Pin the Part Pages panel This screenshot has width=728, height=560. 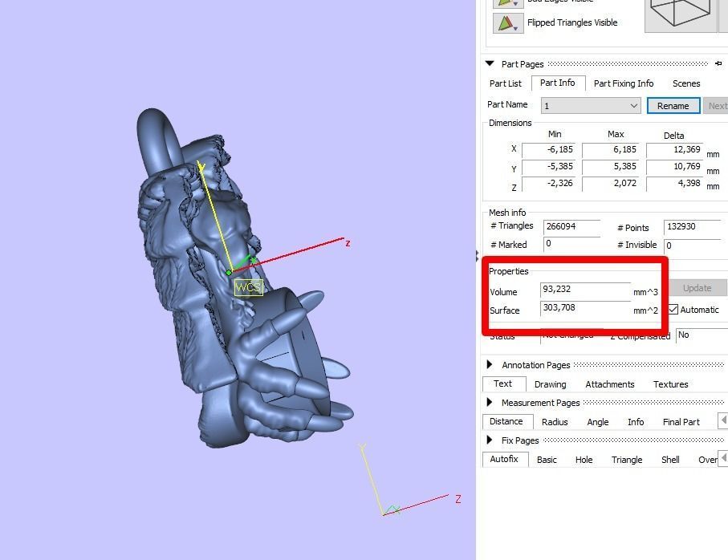pos(718,63)
